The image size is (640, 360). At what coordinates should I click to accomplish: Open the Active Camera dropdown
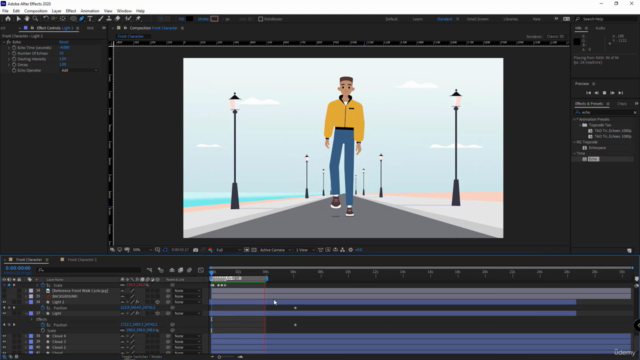(276, 250)
